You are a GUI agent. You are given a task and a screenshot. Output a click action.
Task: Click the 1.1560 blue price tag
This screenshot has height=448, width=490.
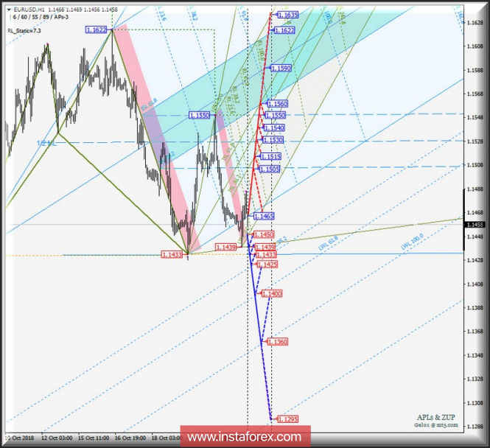[278, 104]
